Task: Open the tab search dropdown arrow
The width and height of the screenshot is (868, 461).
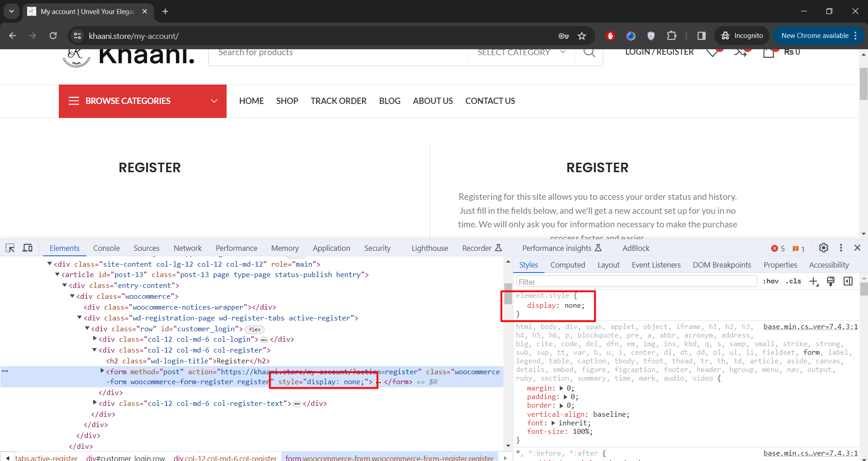Action: point(11,11)
